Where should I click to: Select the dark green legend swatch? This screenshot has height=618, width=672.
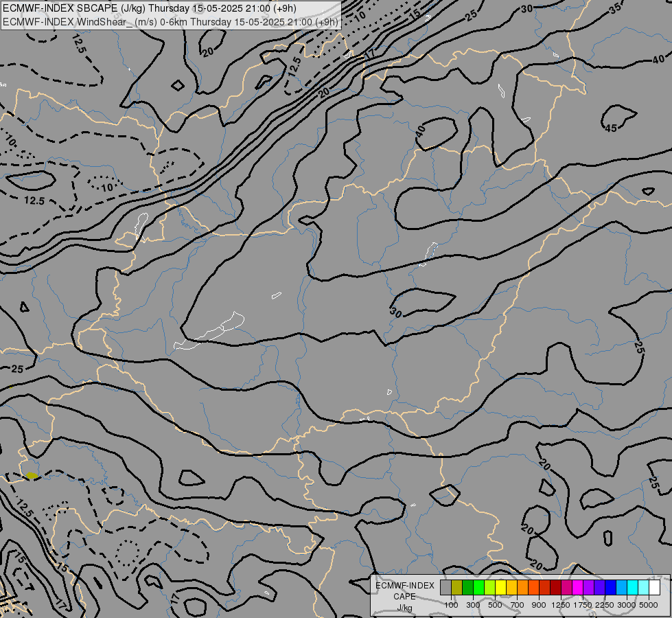coord(467,587)
